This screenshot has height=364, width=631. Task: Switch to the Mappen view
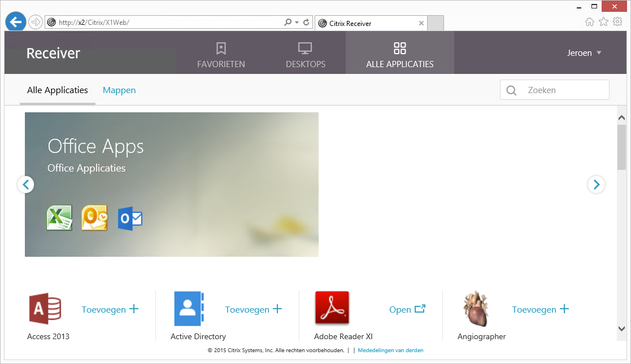click(x=119, y=90)
